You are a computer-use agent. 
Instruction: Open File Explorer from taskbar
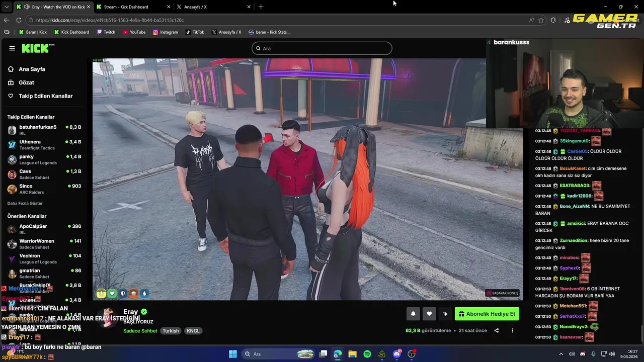352,354
